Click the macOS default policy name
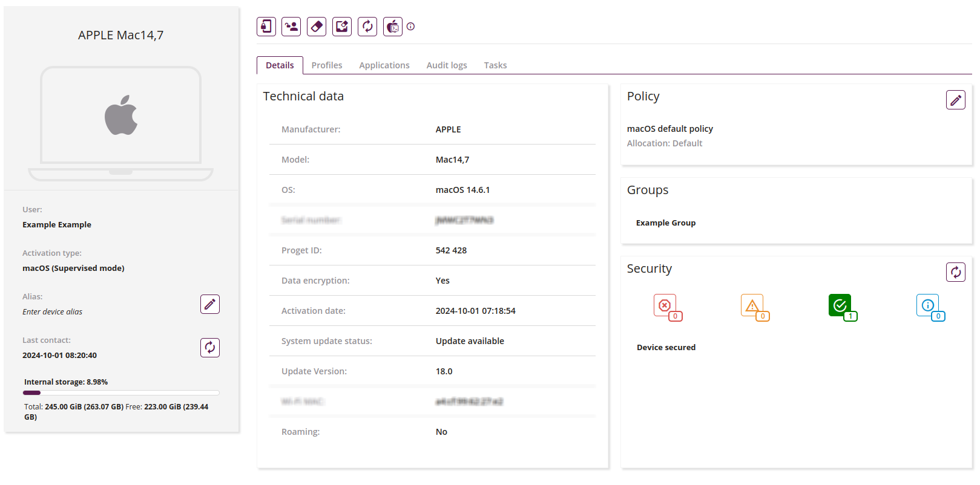 click(670, 129)
